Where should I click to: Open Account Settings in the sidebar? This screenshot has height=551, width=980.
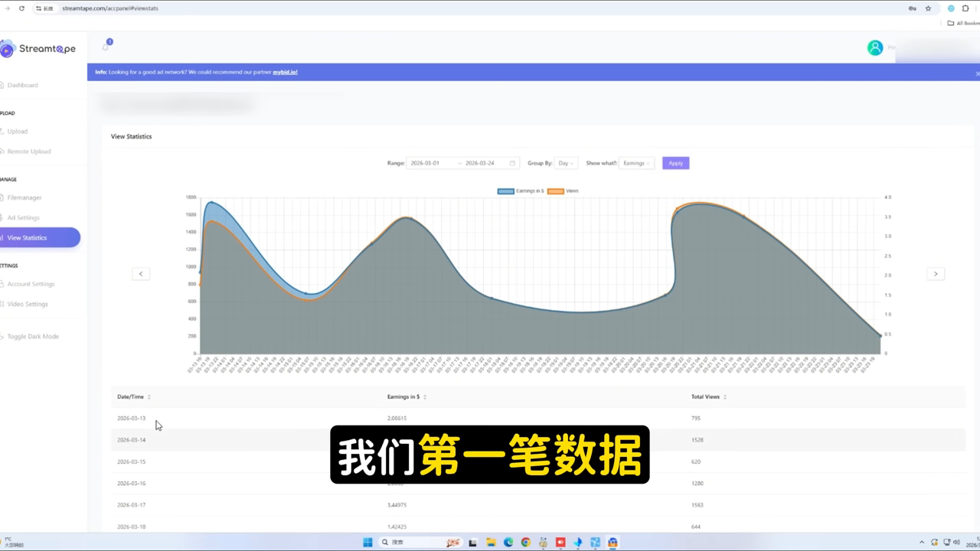[31, 284]
